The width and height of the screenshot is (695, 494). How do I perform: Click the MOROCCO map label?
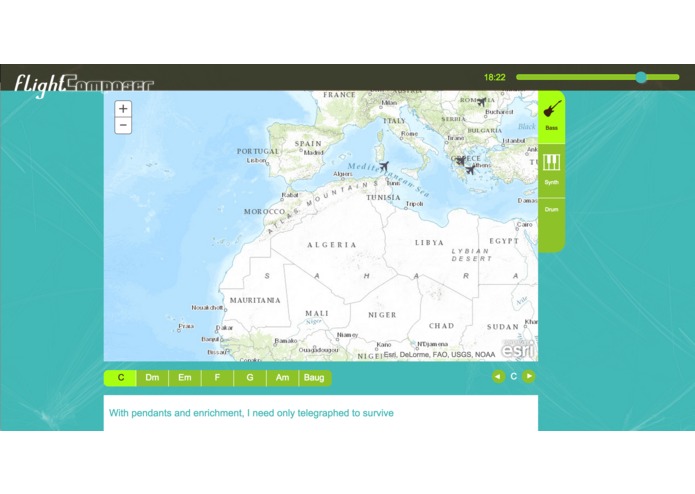pos(265,211)
